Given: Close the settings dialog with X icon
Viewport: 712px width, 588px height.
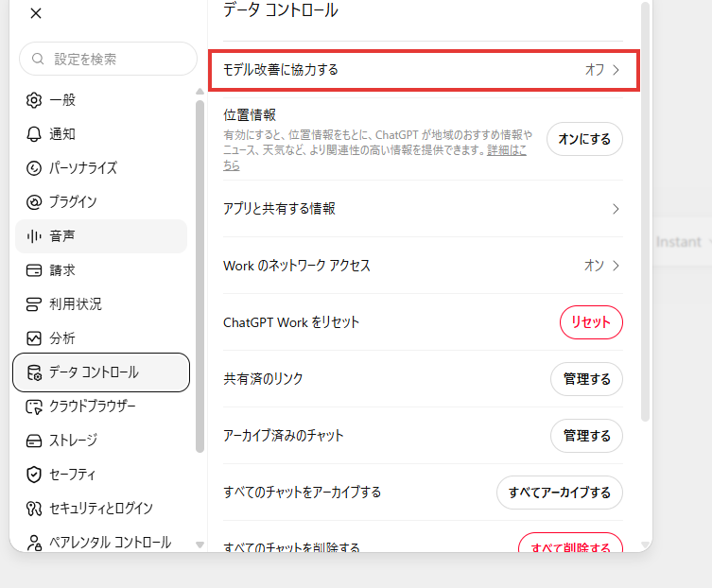Looking at the screenshot, I should pyautogui.click(x=36, y=13).
